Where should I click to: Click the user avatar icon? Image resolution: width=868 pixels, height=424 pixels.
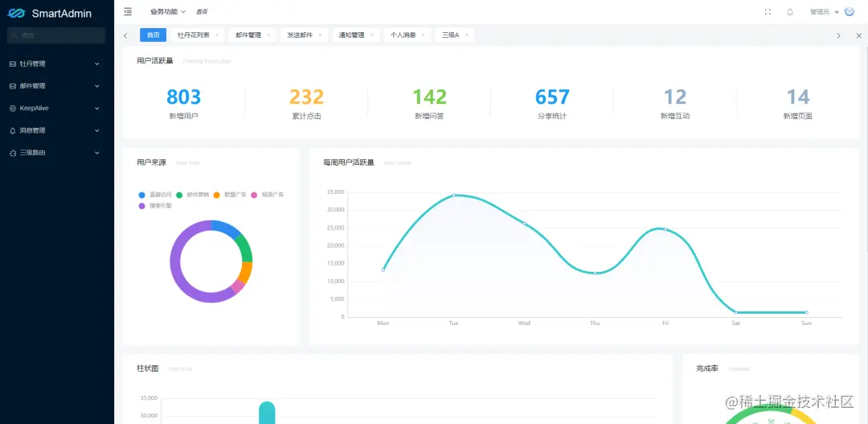(850, 11)
